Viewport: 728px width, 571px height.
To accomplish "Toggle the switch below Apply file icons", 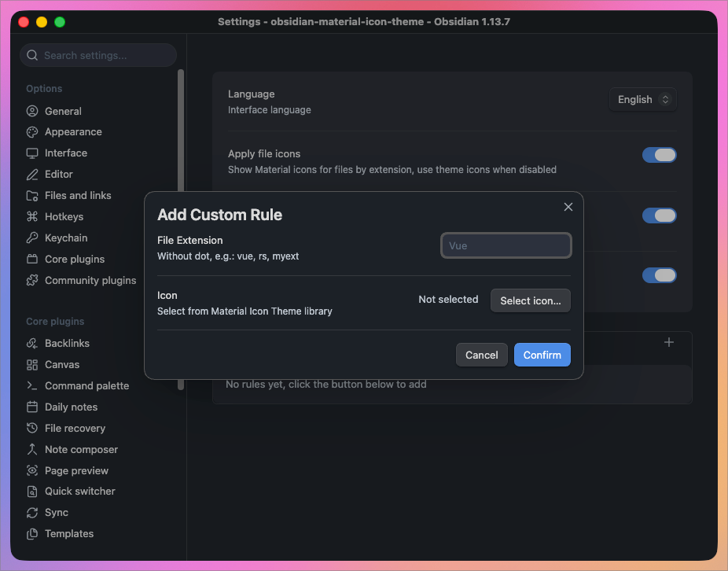I will click(659, 216).
